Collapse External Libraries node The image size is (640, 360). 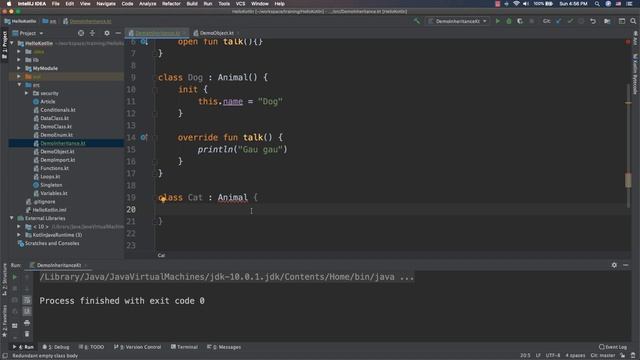click(12, 218)
